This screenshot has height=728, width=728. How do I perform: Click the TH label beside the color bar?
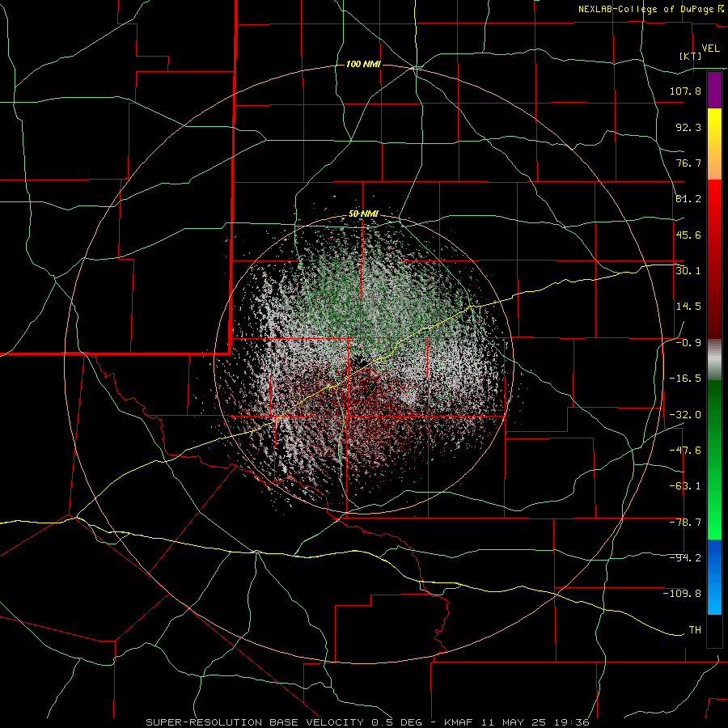[695, 629]
